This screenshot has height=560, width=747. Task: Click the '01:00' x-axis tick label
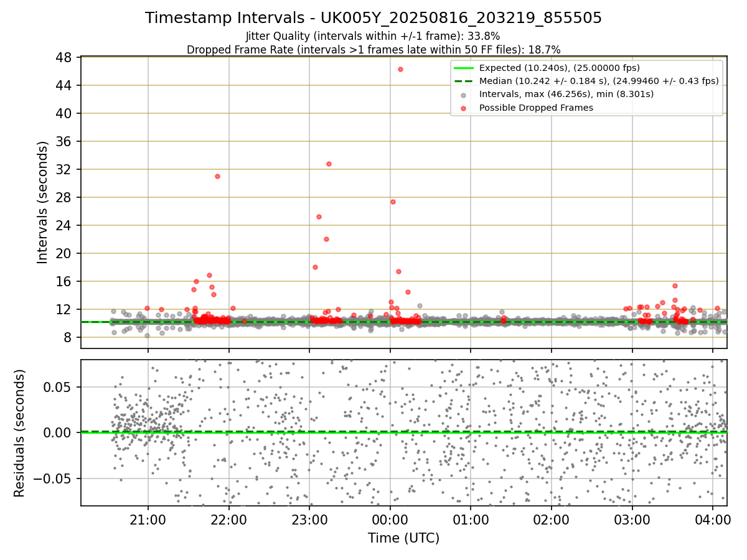tap(471, 521)
